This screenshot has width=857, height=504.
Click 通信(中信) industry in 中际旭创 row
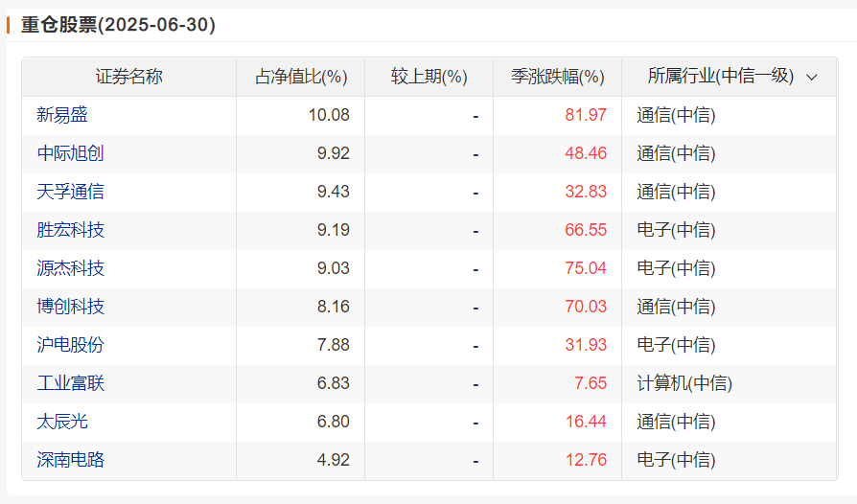pos(676,153)
